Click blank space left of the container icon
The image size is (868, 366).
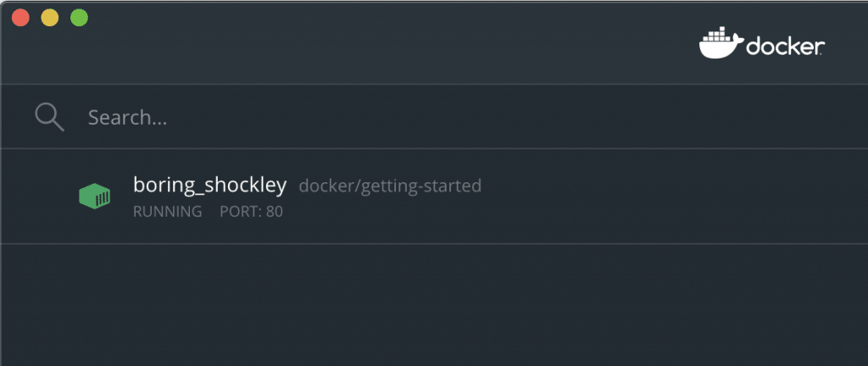(x=38, y=197)
